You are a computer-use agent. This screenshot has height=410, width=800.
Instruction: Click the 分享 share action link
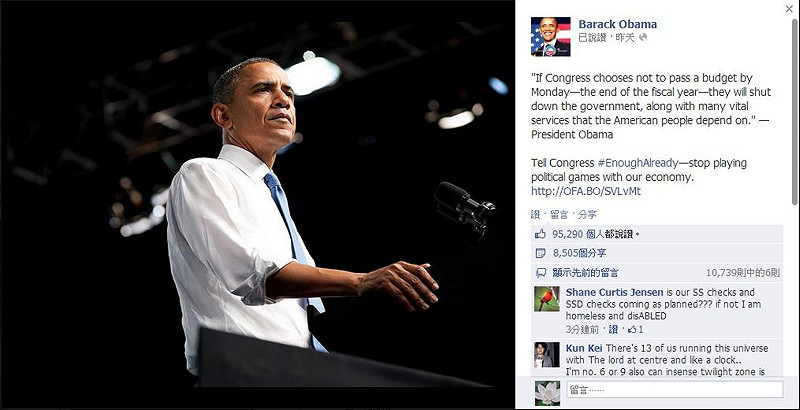click(x=587, y=215)
